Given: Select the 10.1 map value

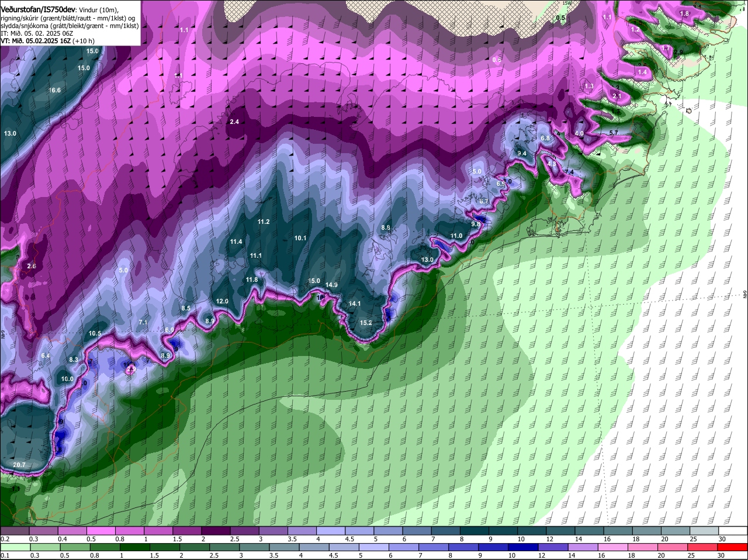Looking at the screenshot, I should point(300,238).
